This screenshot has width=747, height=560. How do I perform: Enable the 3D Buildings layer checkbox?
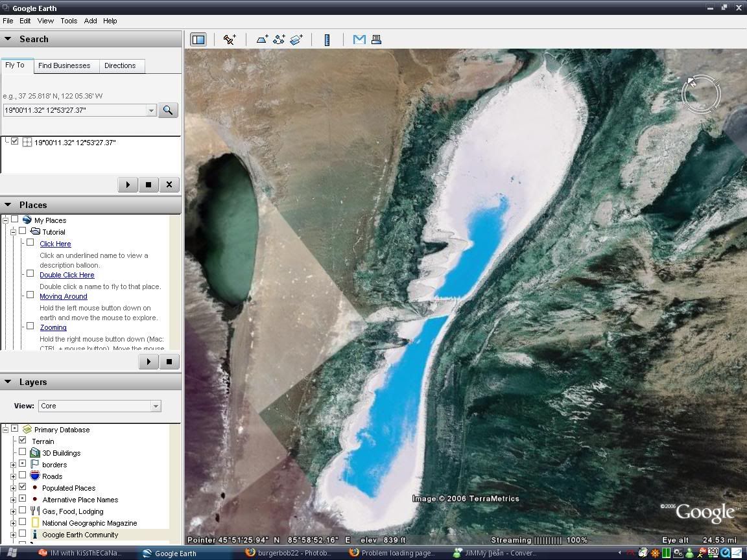point(23,452)
